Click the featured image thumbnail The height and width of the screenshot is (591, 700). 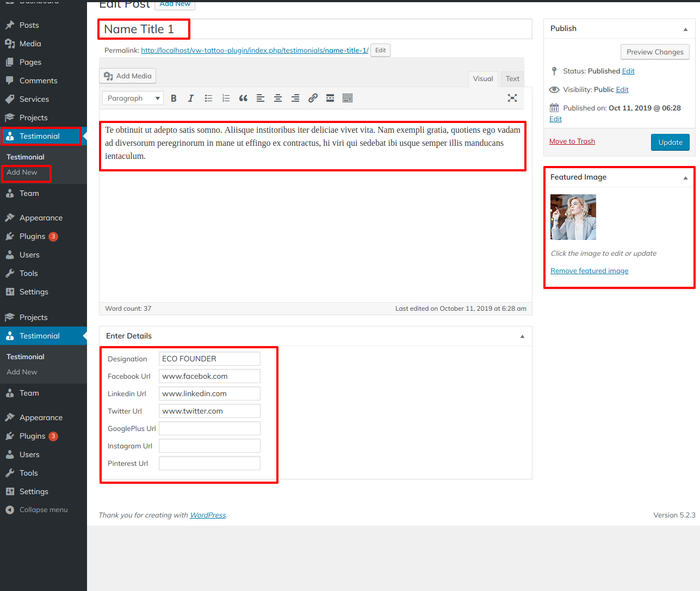[573, 217]
